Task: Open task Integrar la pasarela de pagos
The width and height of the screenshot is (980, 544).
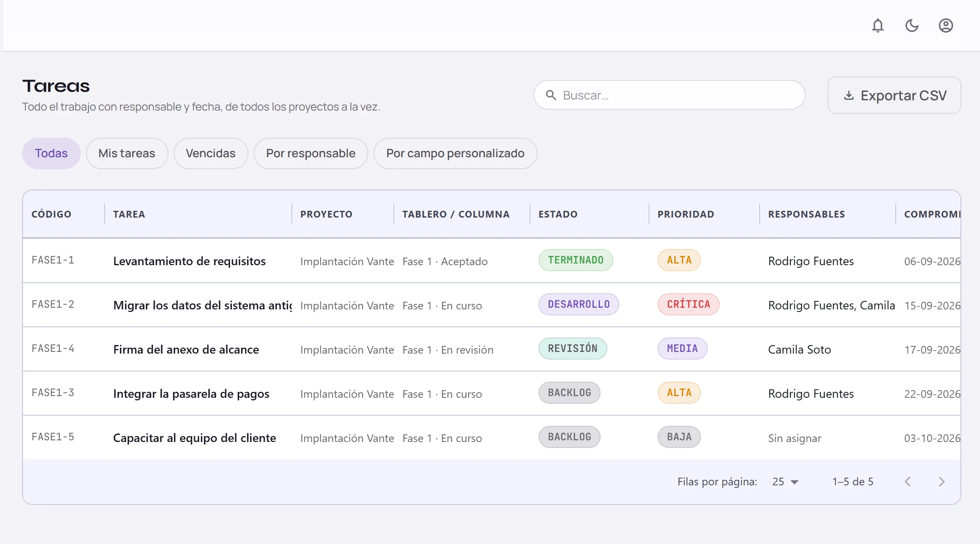Action: 191,394
